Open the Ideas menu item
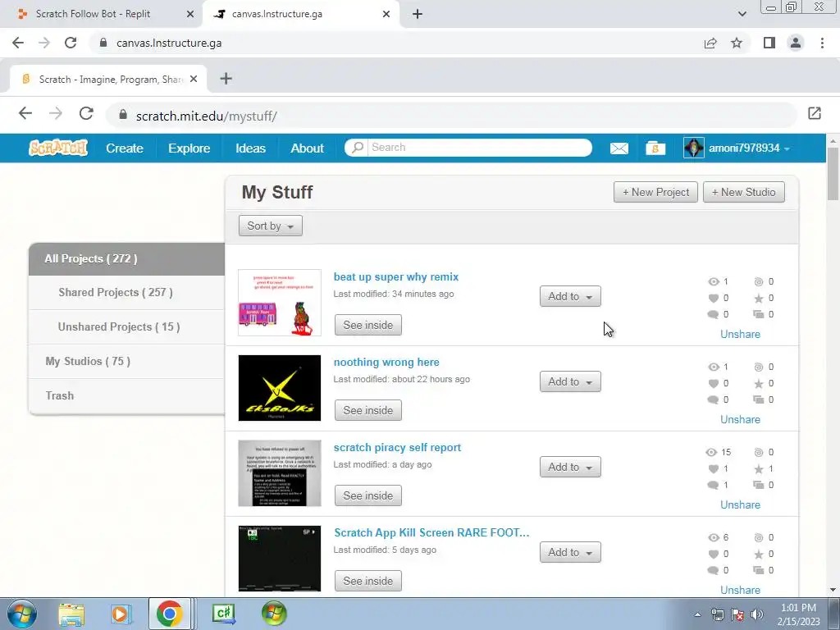The image size is (840, 630). [x=250, y=148]
